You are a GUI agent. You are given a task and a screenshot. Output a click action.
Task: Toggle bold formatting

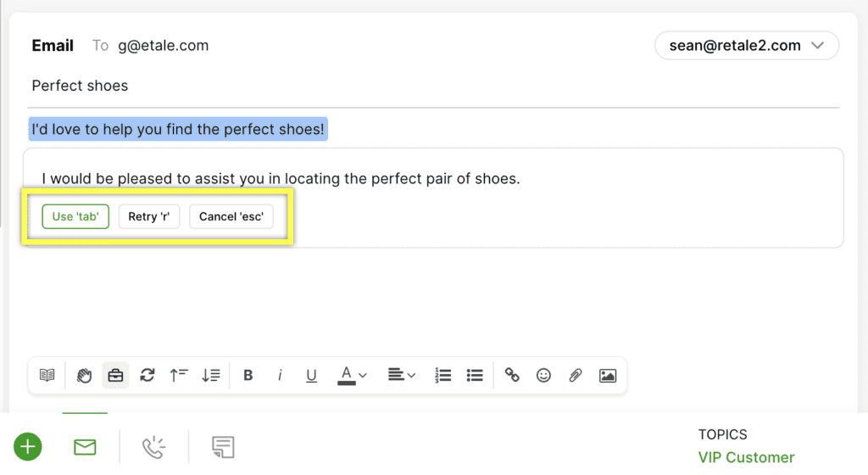[248, 376]
